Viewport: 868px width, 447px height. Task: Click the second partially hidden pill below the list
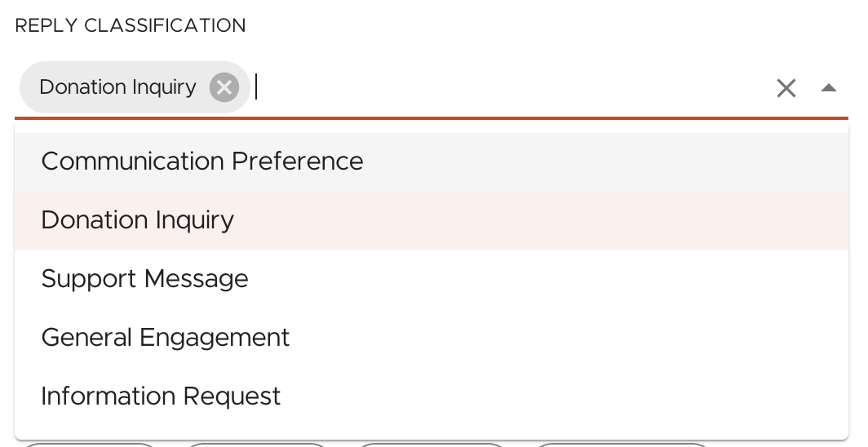pyautogui.click(x=257, y=445)
